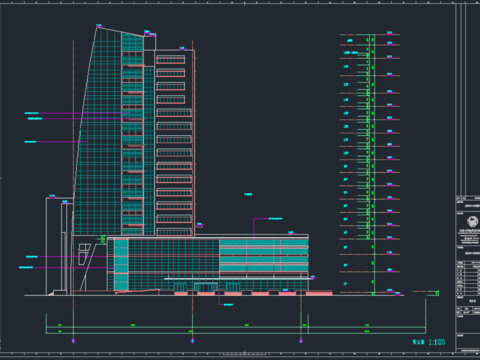Screen dimensions: 480x360
Task: Click the annotation label above the podium roof
Action: click(x=275, y=219)
